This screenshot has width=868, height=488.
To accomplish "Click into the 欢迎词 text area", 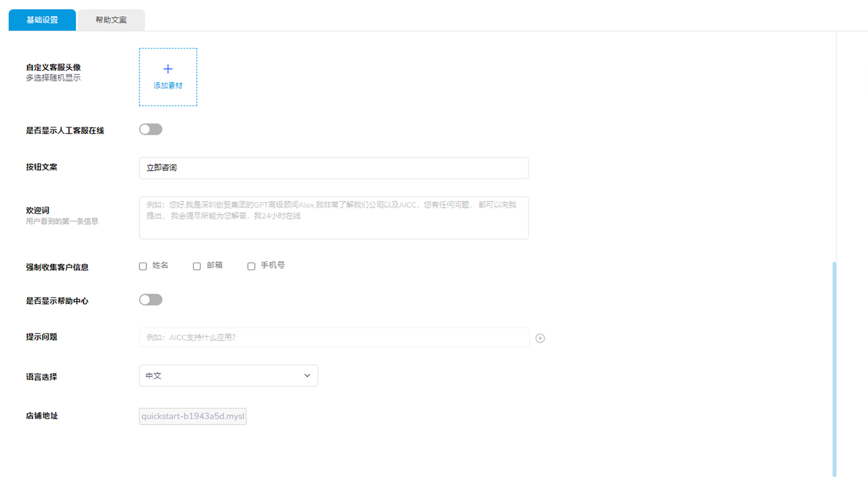I will 334,218.
